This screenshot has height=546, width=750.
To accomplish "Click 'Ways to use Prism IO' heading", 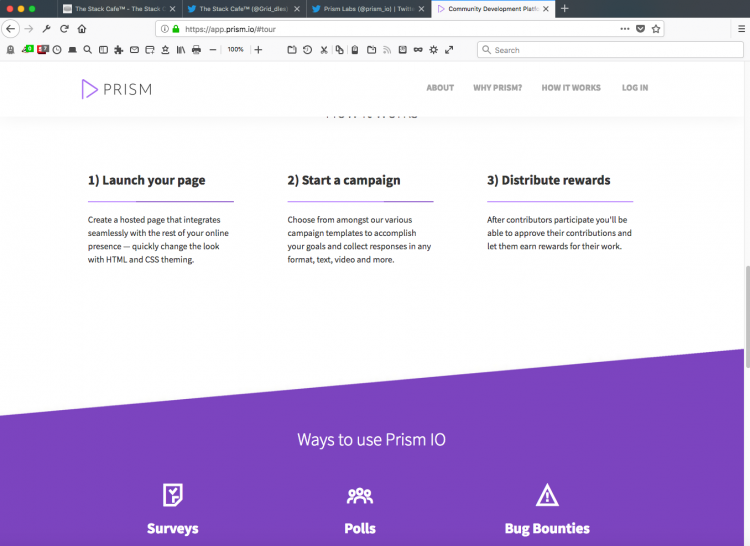I will tap(371, 440).
